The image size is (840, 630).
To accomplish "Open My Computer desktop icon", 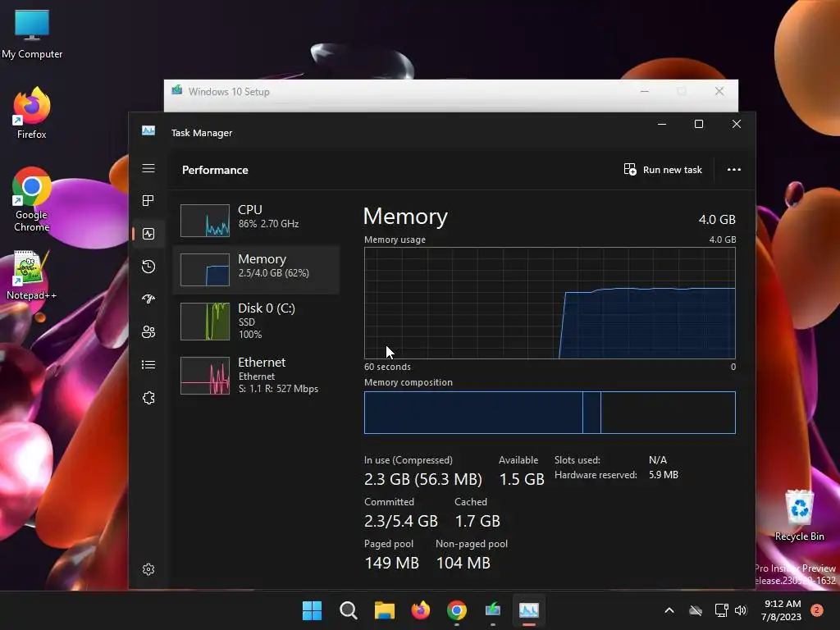I will click(x=32, y=33).
